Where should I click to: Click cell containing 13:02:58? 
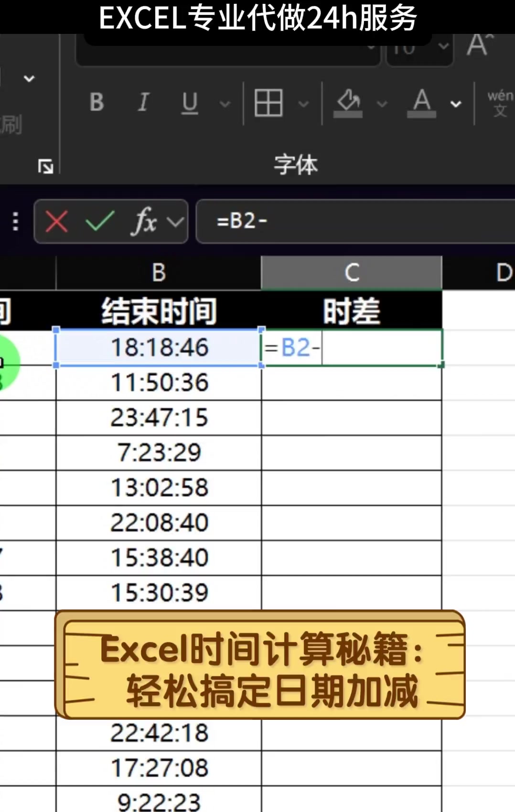point(159,488)
